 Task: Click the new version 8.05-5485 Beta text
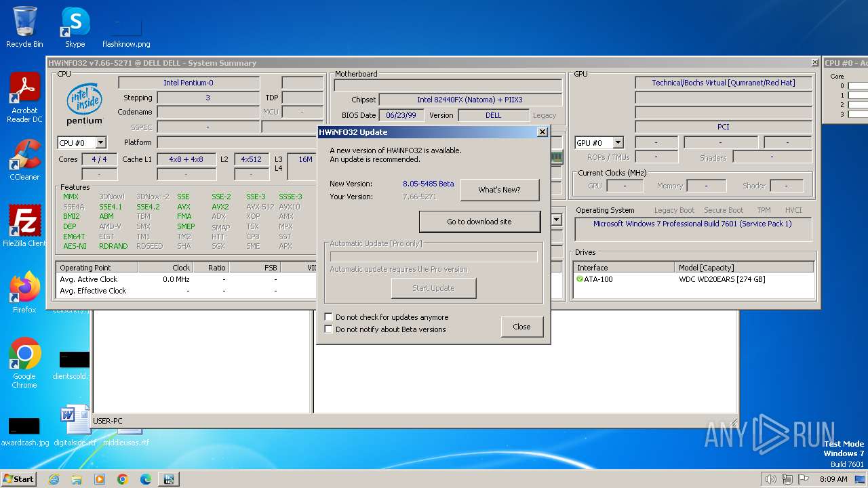pos(429,184)
